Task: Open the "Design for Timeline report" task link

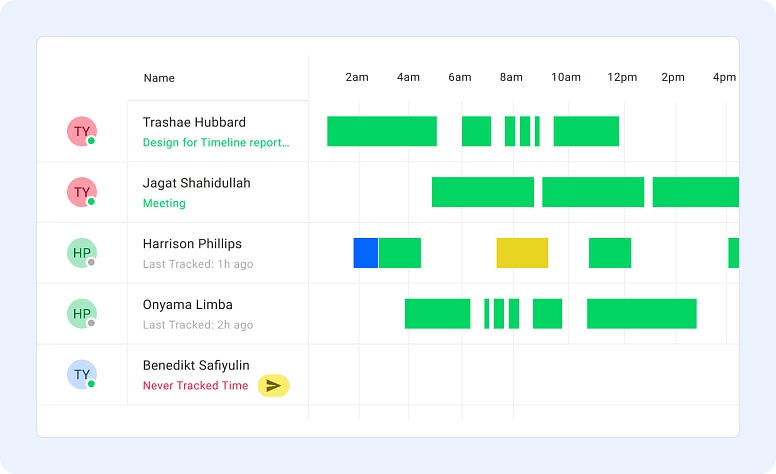Action: pyautogui.click(x=216, y=143)
